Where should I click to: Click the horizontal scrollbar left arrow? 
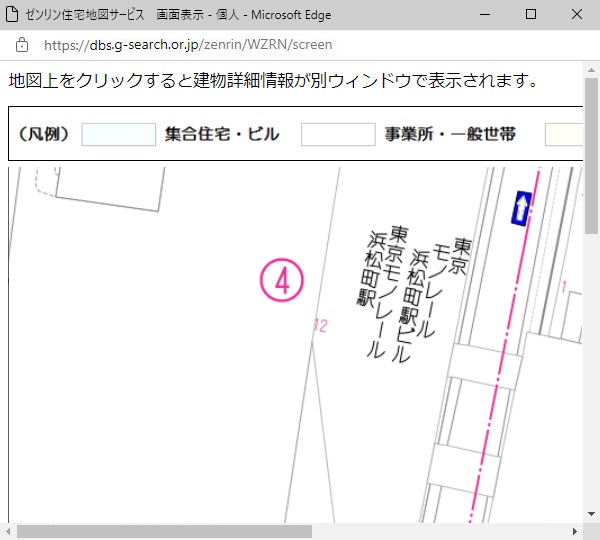(8, 532)
